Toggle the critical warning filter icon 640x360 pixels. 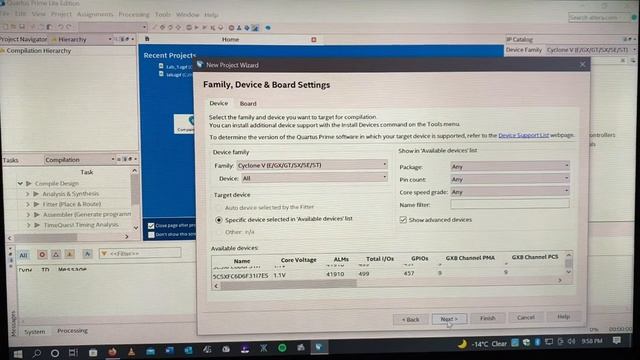point(56,254)
